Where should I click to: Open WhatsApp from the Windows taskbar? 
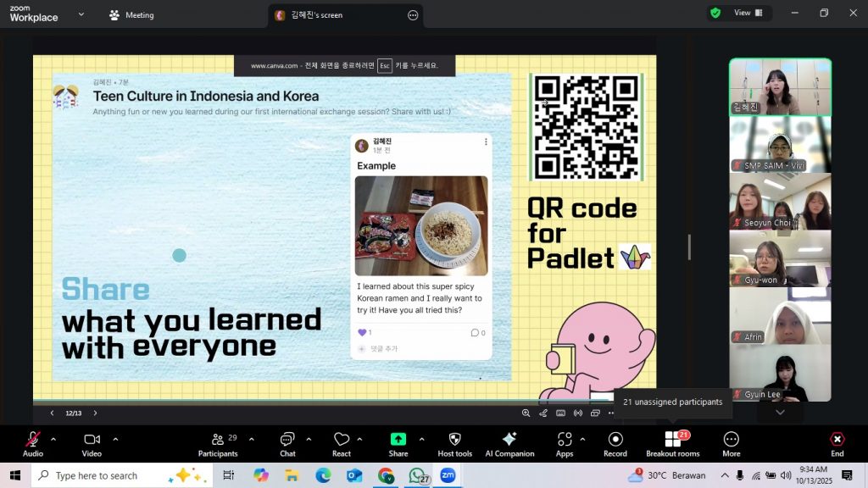(416, 475)
